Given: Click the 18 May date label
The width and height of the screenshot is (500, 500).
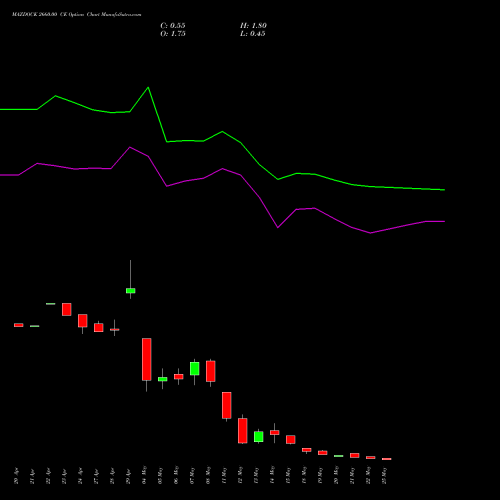Looking at the screenshot, I should click(304, 475).
